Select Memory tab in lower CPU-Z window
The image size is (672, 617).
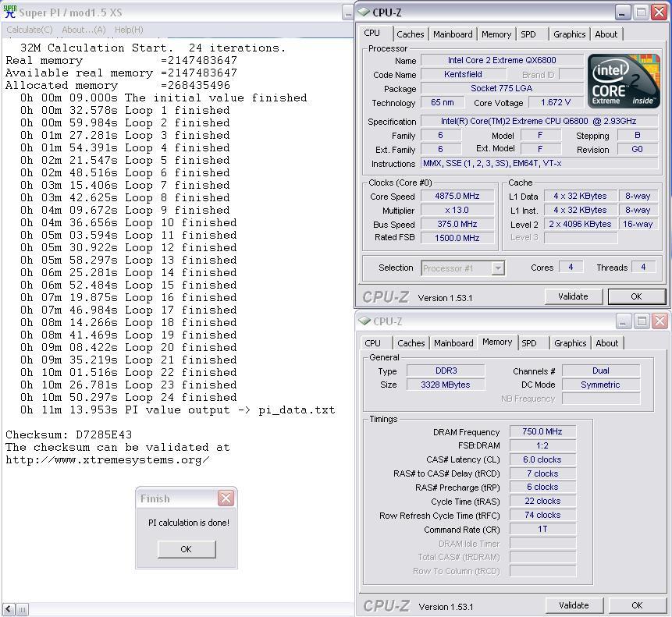(x=497, y=342)
